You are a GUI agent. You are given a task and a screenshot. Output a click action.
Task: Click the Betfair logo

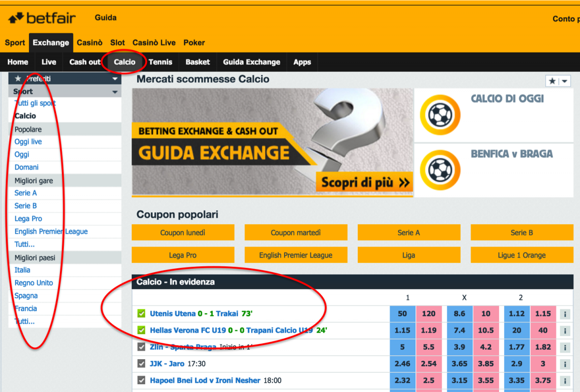coord(42,18)
